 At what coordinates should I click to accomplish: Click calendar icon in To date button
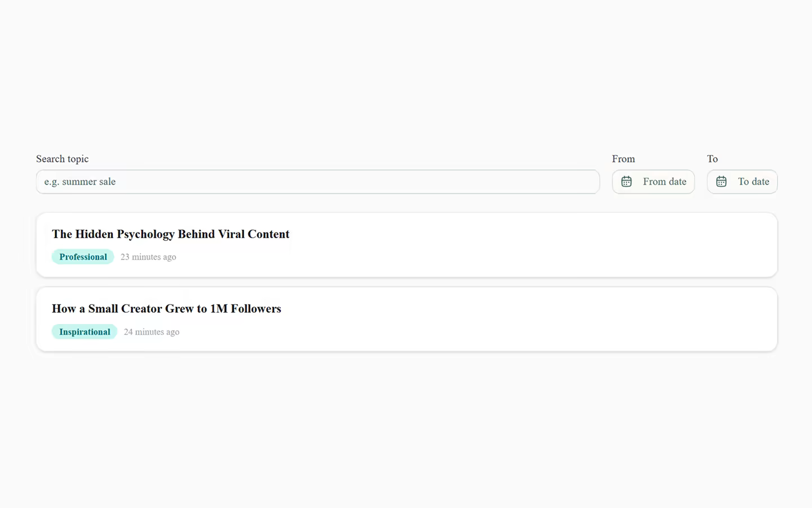pos(721,182)
